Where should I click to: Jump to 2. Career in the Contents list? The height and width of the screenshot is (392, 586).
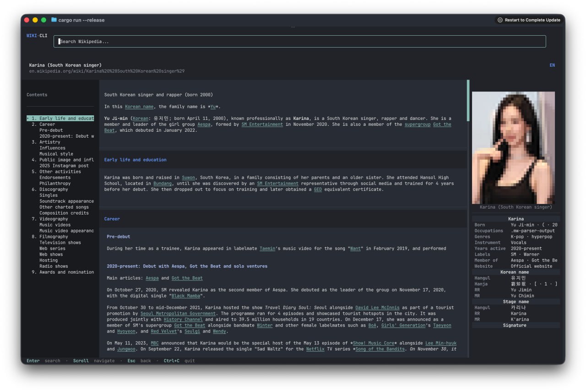[x=43, y=124]
